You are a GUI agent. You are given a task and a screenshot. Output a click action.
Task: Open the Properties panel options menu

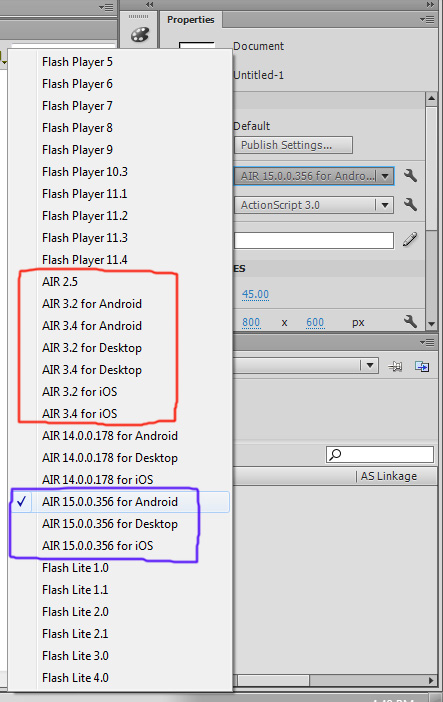pyautogui.click(x=427, y=20)
